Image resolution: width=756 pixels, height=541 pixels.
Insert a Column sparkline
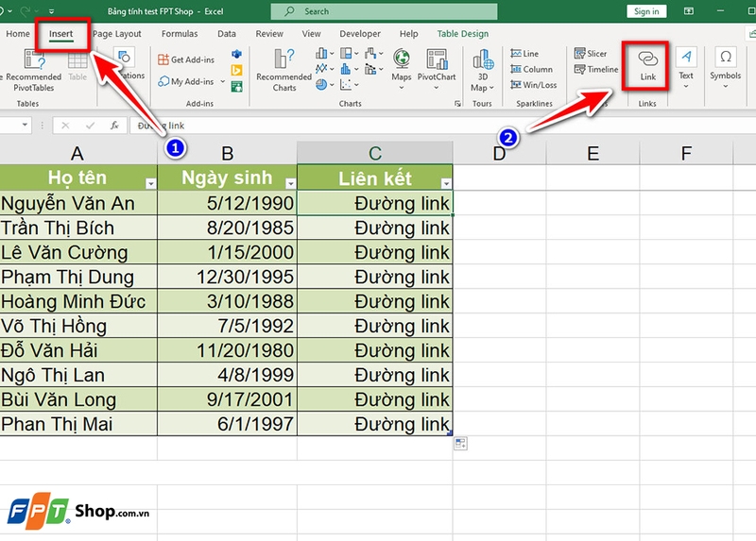point(532,69)
